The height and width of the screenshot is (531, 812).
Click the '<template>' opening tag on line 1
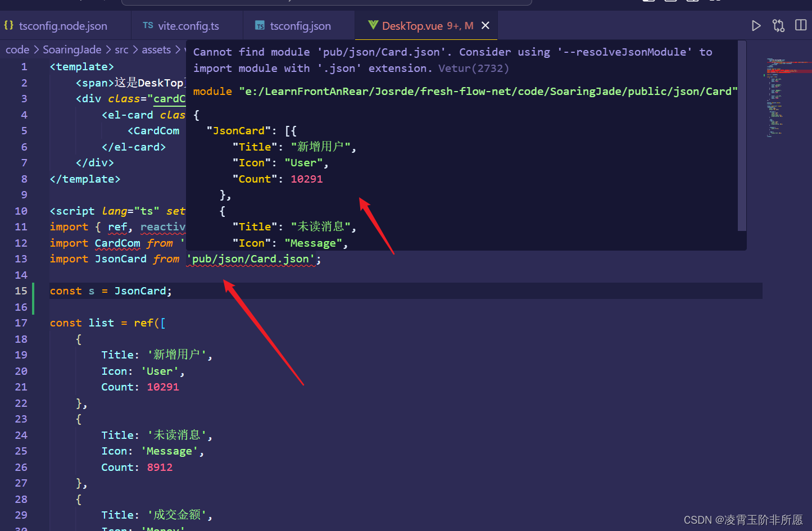click(x=82, y=67)
